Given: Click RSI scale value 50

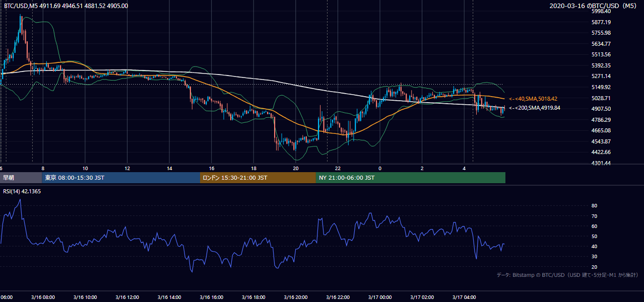Looking at the screenshot, I should 594,236.
